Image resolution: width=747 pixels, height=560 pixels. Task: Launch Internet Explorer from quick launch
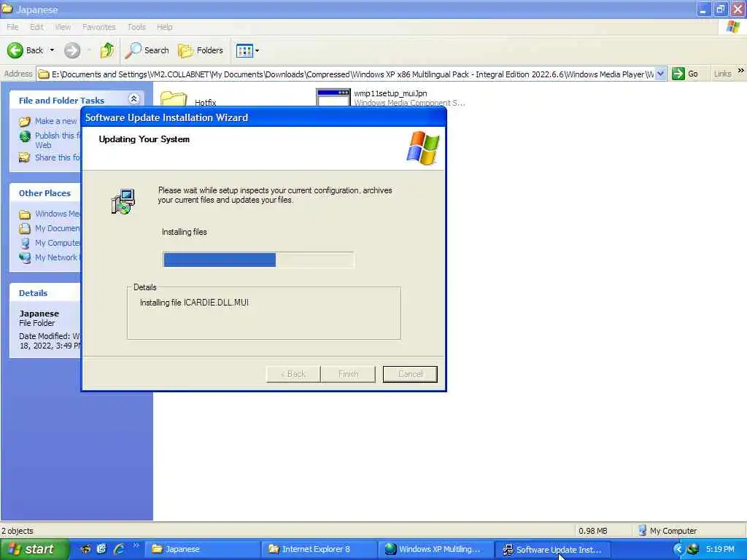pyautogui.click(x=119, y=549)
